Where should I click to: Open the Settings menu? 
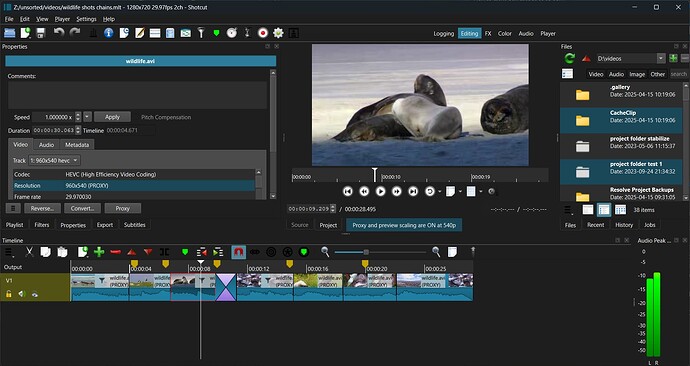pos(86,19)
